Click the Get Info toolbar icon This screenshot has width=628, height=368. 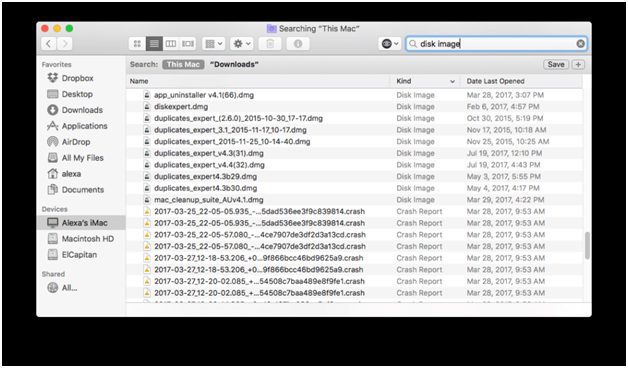(298, 44)
